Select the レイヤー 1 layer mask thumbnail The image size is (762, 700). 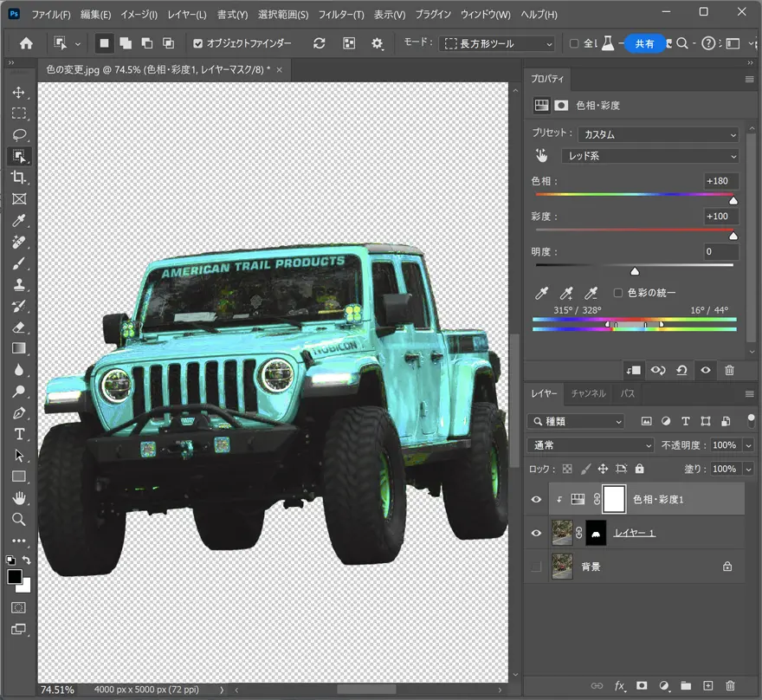(596, 534)
